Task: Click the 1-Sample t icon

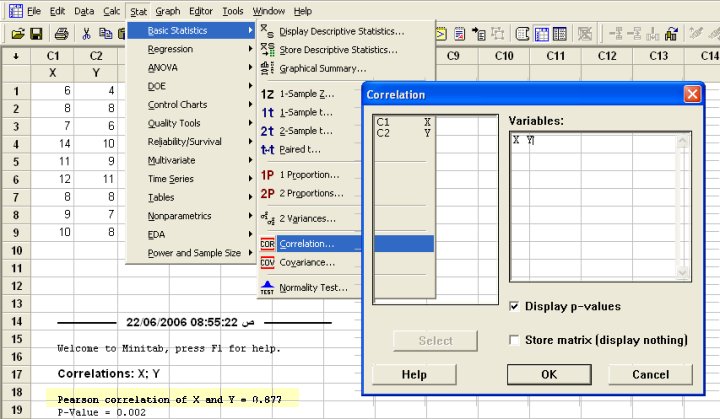Action: click(x=267, y=113)
